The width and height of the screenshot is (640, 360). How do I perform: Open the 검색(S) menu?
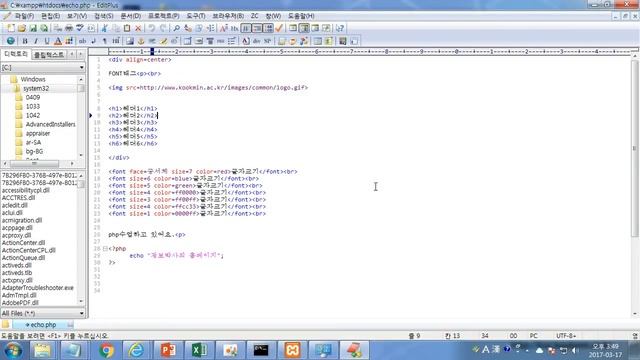(x=104, y=16)
